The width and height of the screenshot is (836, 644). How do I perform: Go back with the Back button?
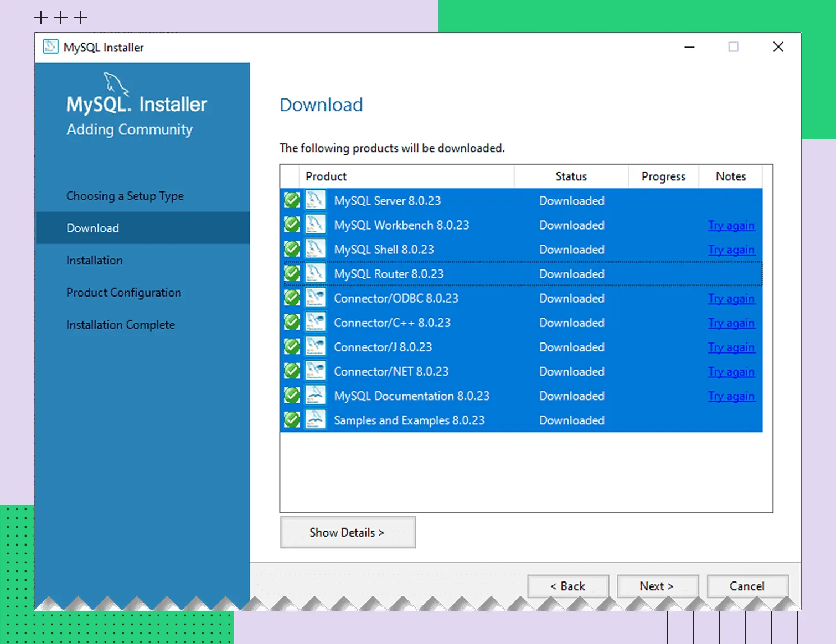(x=567, y=586)
